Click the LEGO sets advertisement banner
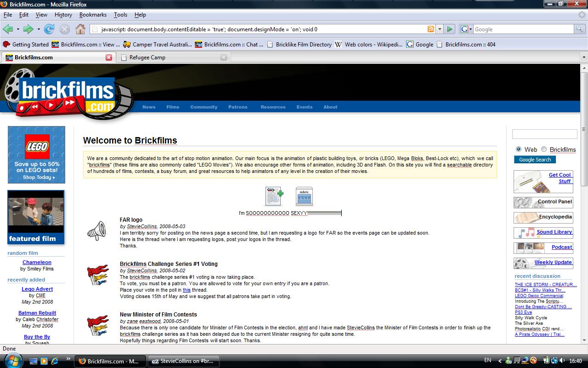The height and width of the screenshot is (368, 588). (36, 155)
